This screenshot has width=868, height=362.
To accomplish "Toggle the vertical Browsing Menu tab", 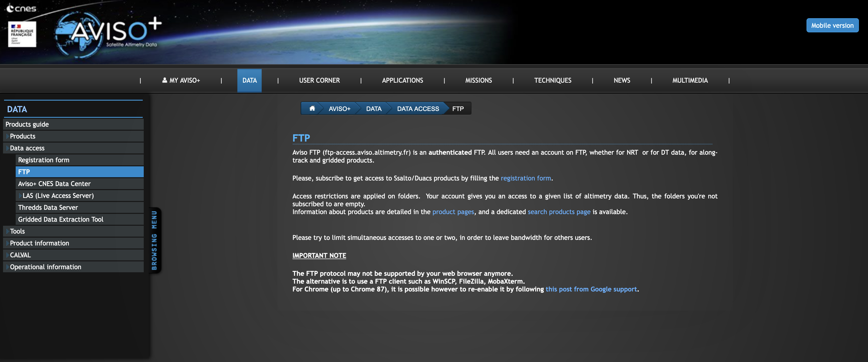I will pos(155,240).
